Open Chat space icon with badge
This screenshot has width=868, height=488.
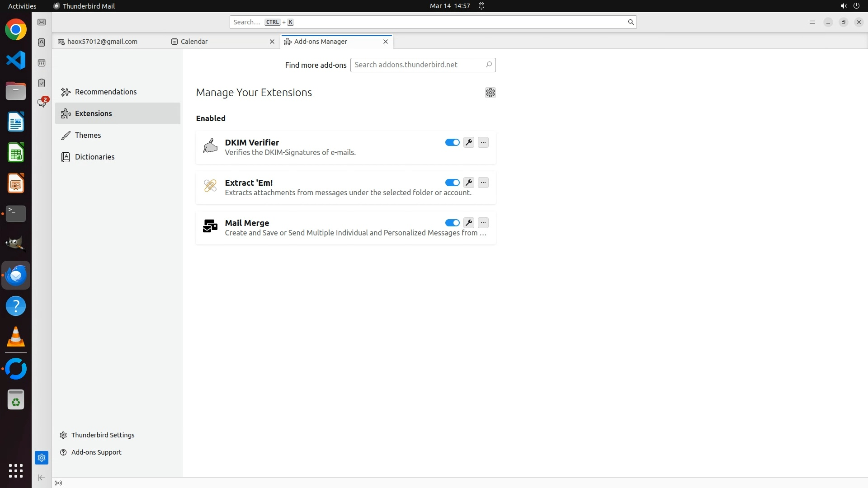pos(42,103)
